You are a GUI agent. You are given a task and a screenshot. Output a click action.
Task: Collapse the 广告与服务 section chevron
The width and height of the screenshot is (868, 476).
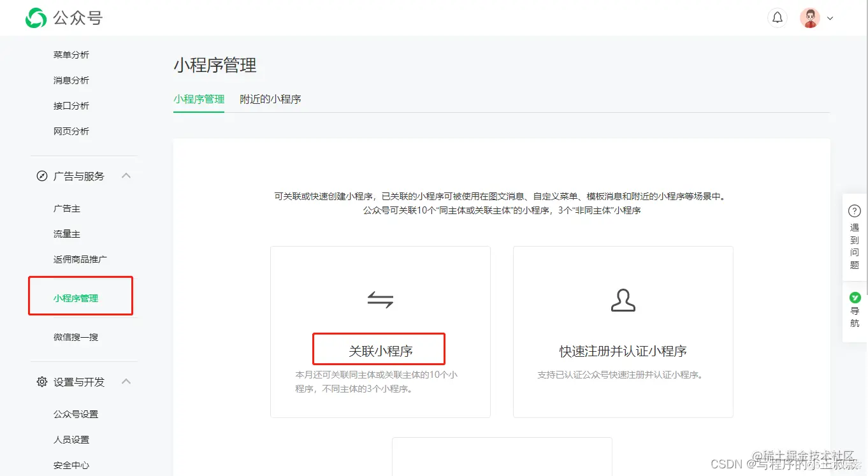(126, 175)
